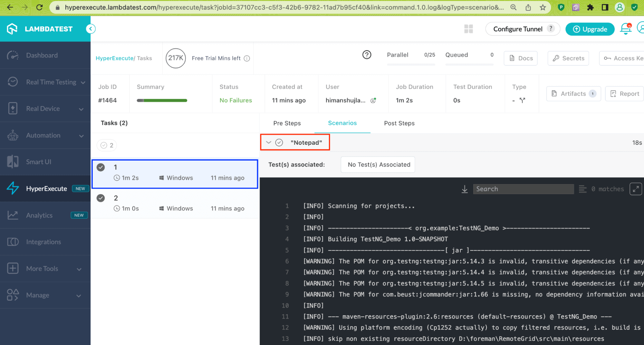Select task 1 checkmark

(101, 167)
